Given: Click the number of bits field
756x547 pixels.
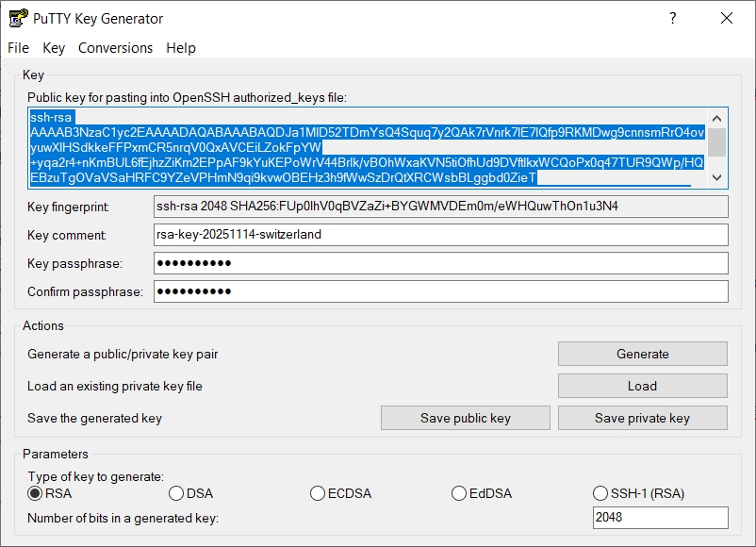Looking at the screenshot, I should click(x=660, y=518).
